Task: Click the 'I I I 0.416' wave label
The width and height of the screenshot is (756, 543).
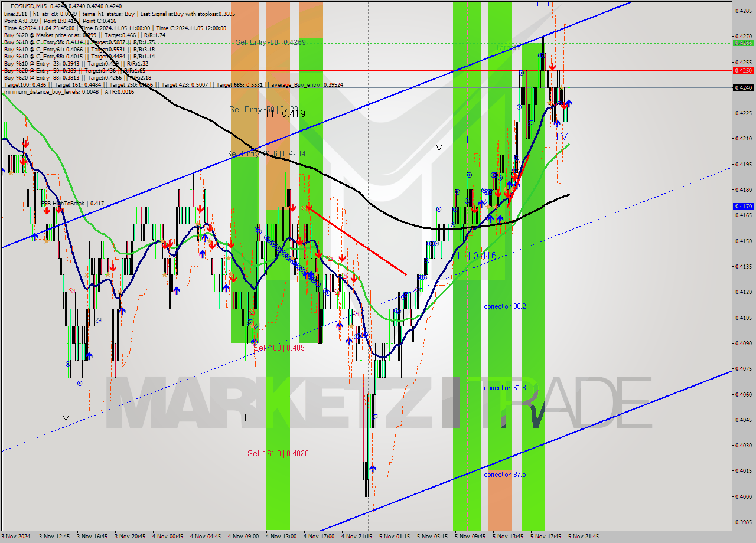Action: click(476, 256)
